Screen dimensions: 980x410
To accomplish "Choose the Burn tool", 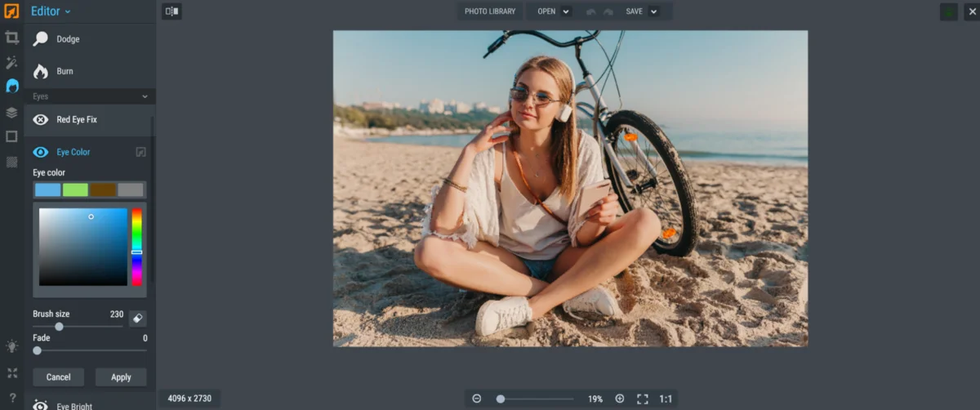I will 64,71.
